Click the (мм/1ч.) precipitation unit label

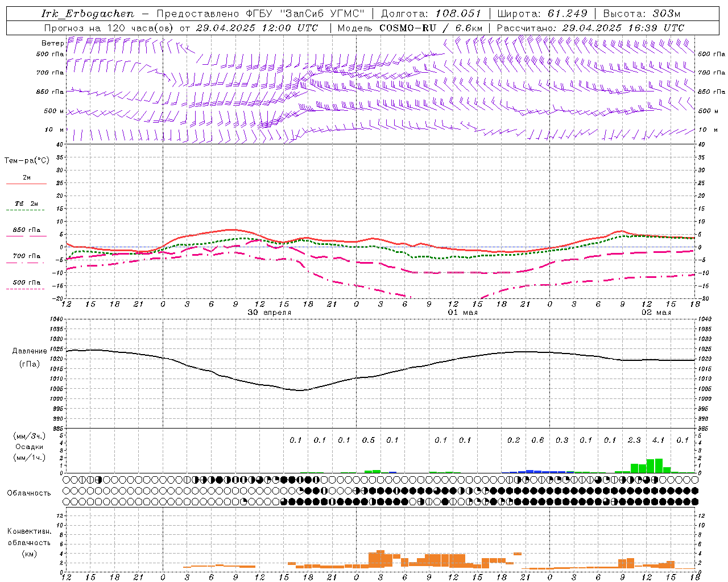28,458
